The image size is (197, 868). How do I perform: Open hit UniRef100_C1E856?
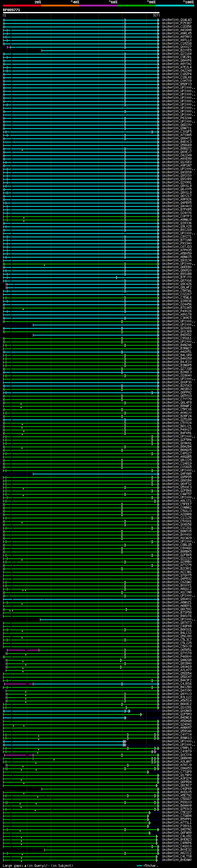176,26
